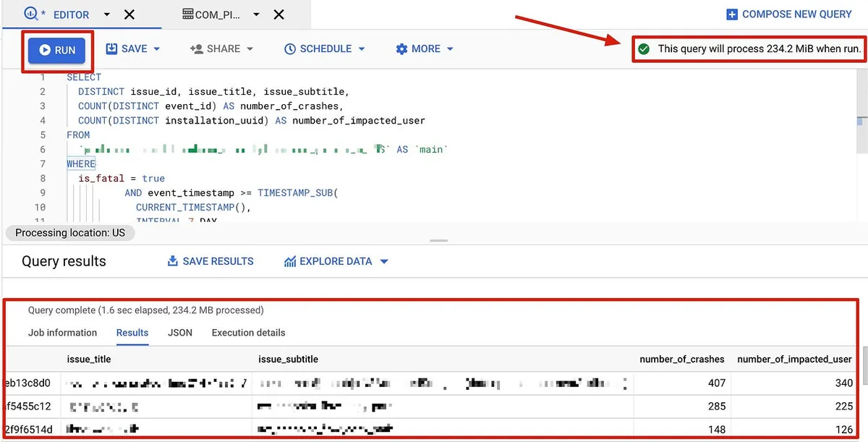
Task: Click the Explore Data chart icon
Action: [290, 261]
